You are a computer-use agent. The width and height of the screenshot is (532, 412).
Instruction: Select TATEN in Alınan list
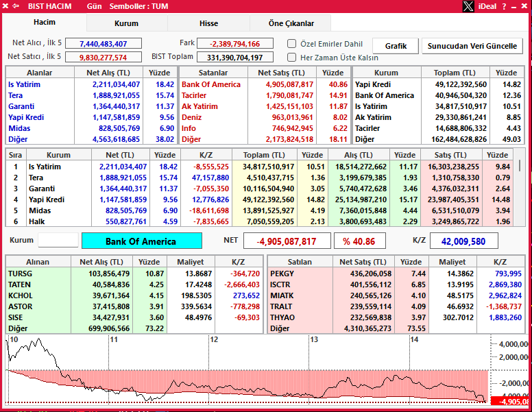click(19, 284)
